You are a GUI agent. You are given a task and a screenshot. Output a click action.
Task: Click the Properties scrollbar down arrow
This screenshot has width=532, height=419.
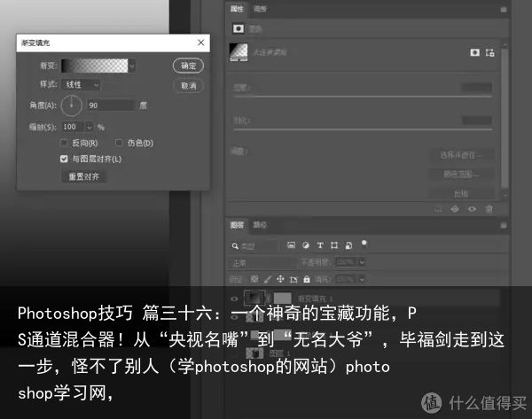(x=505, y=195)
